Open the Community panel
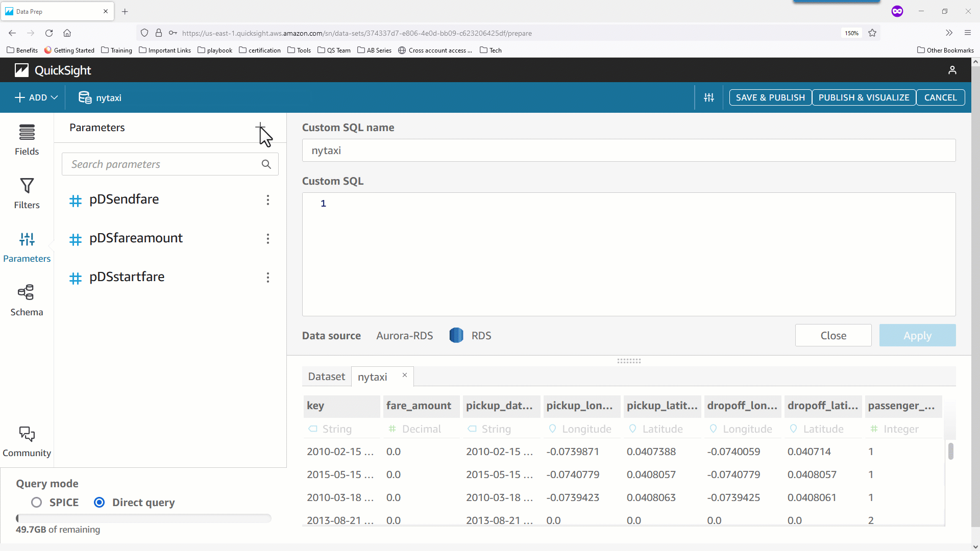 click(27, 440)
